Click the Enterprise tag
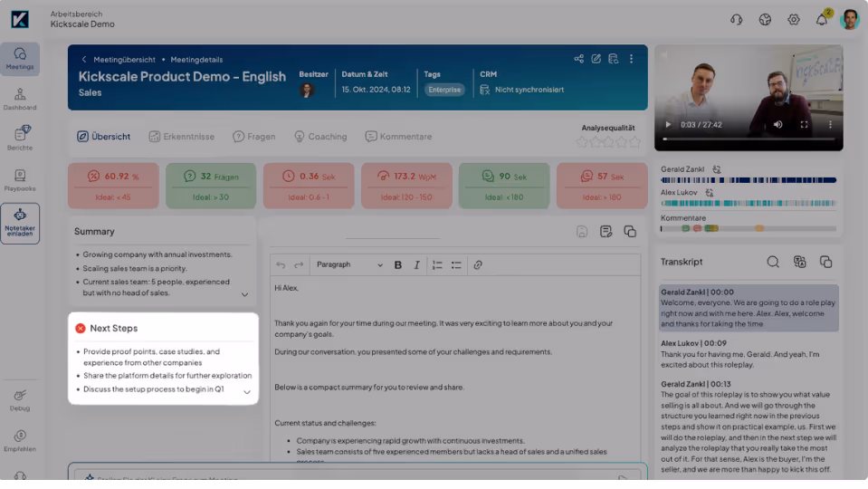868x489 pixels. click(x=444, y=90)
